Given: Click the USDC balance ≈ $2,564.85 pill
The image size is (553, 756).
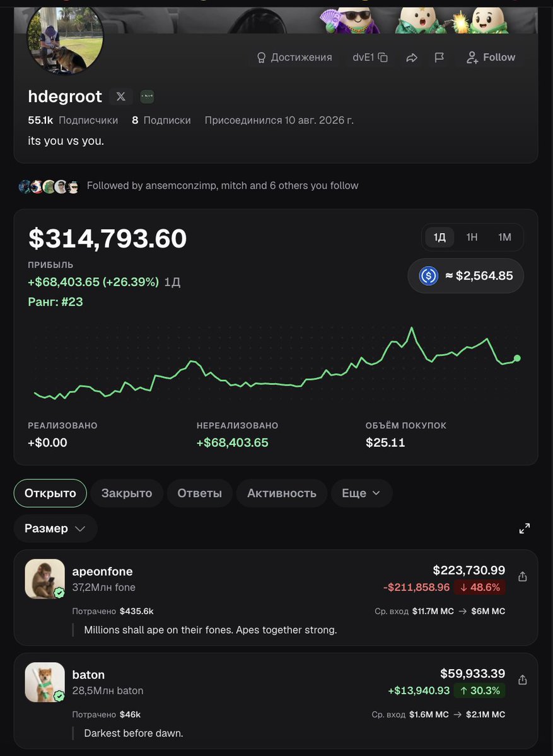Looking at the screenshot, I should click(x=466, y=276).
